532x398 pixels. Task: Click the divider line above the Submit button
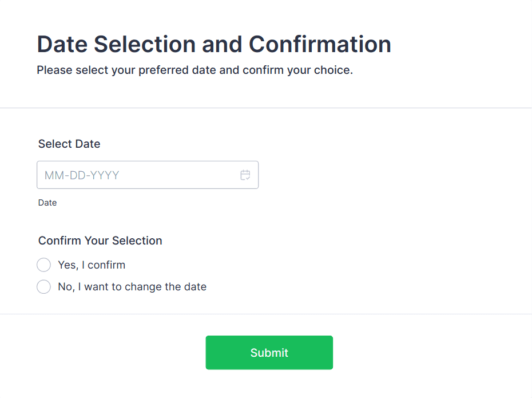(266, 314)
